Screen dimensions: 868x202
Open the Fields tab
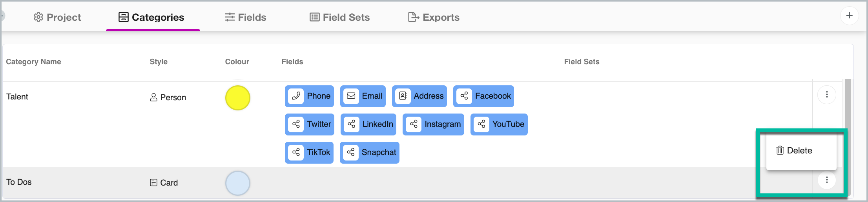(x=246, y=17)
